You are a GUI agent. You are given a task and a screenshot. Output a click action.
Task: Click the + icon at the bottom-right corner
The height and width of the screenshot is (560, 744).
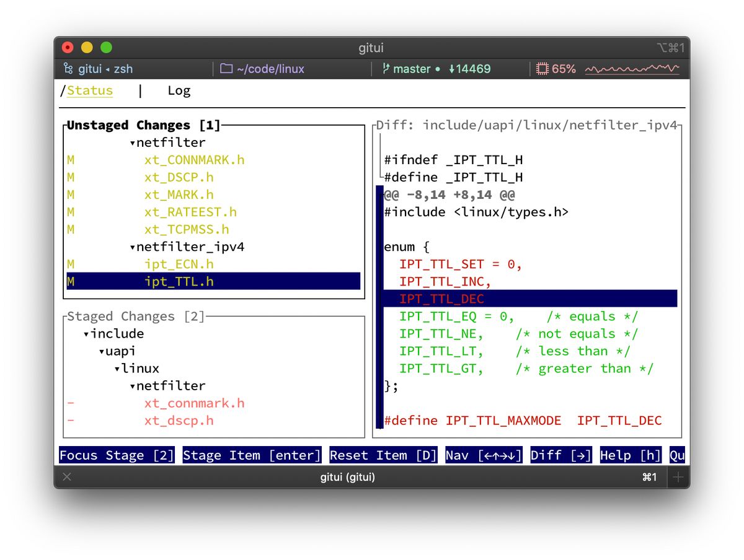click(x=677, y=477)
